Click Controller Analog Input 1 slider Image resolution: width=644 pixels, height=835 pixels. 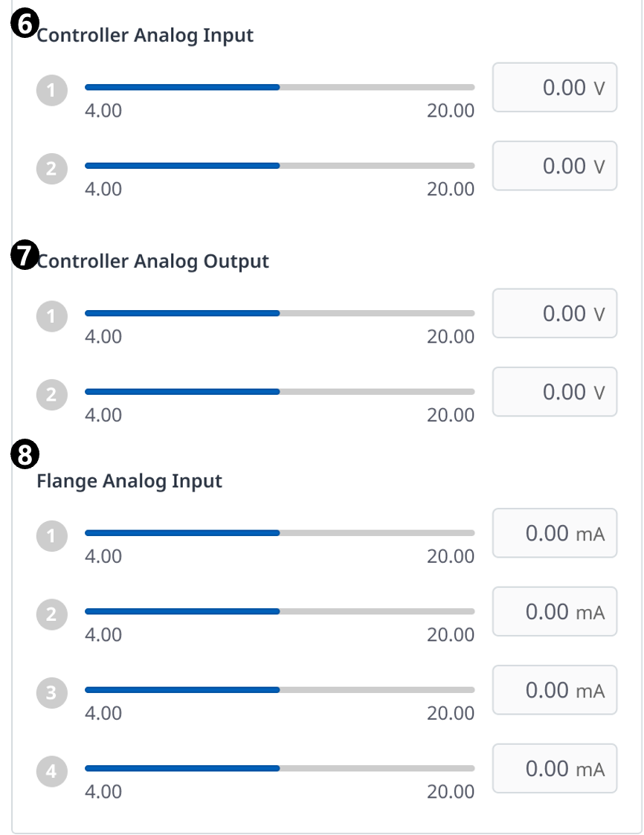click(280, 87)
